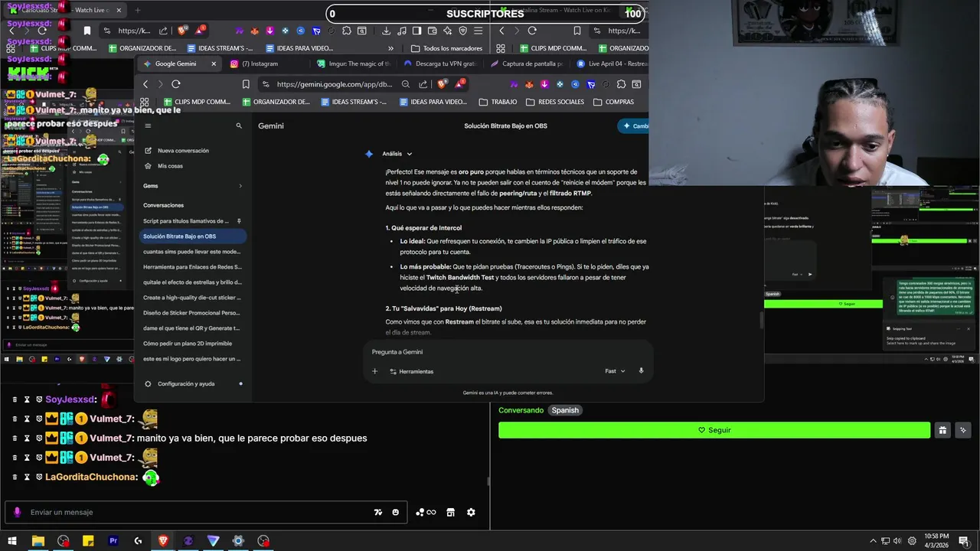The image size is (980, 551).
Task: Click translate icon in chat input
Action: [377, 512]
